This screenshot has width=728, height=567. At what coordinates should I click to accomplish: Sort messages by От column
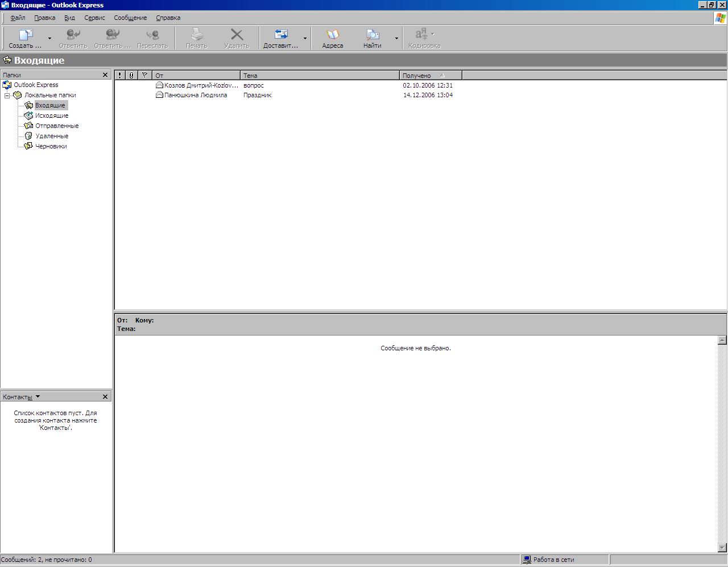[x=196, y=75]
